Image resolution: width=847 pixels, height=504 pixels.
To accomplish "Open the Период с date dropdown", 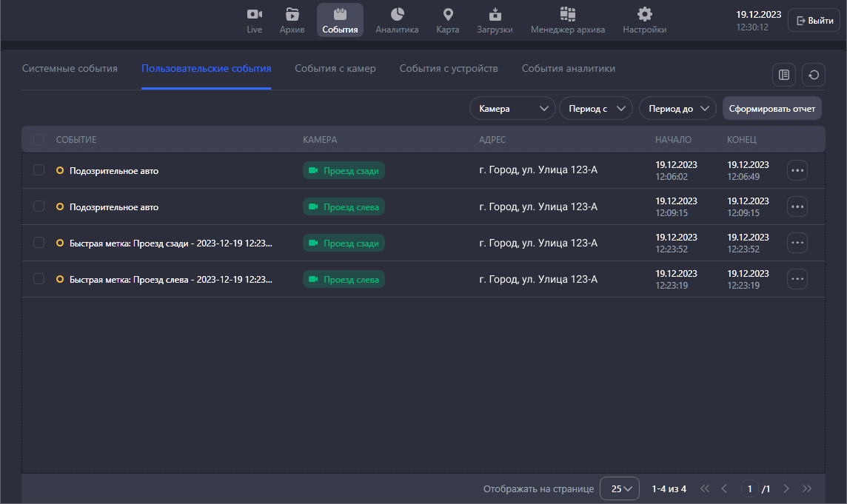I will pyautogui.click(x=595, y=108).
